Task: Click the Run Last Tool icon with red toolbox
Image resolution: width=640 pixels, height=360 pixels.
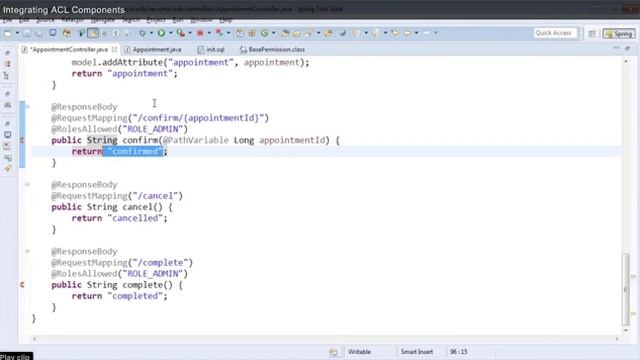Action: pyautogui.click(x=181, y=33)
